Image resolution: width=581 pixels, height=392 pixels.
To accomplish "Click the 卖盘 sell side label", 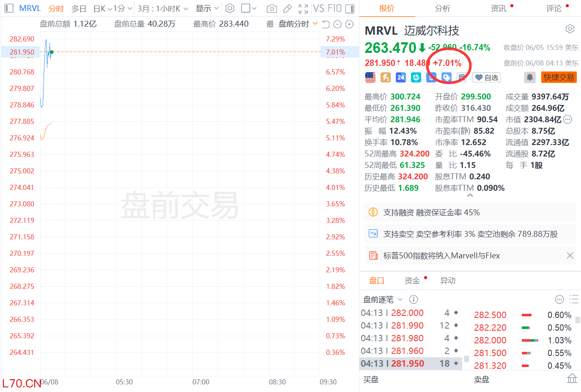I will point(482,379).
